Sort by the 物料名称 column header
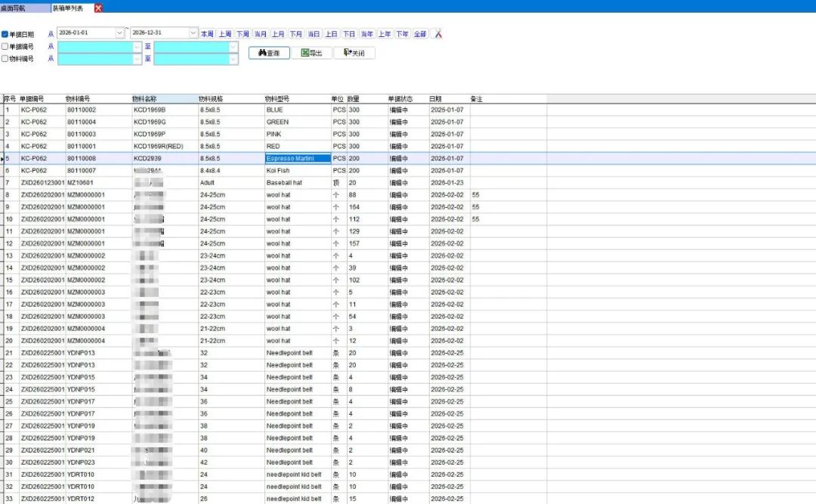 coord(165,98)
